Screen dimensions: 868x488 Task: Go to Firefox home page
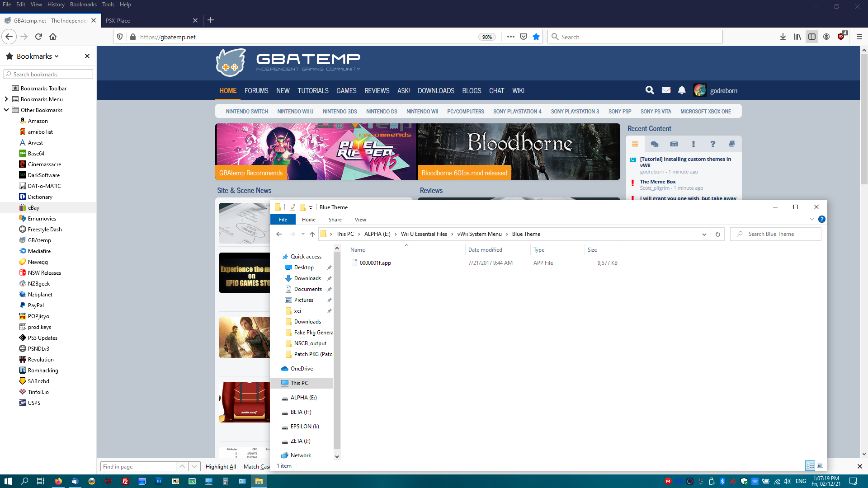pos(53,37)
